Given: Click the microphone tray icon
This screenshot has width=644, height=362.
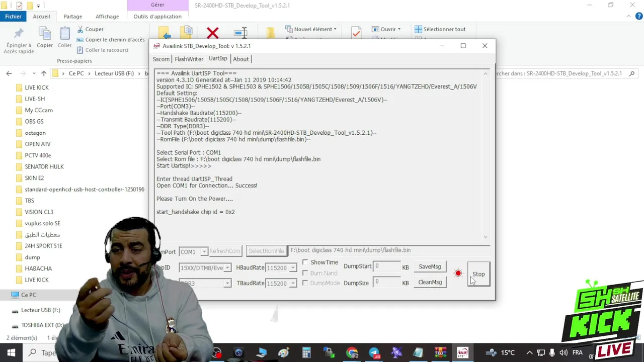Looking at the screenshot, I should point(552,352).
